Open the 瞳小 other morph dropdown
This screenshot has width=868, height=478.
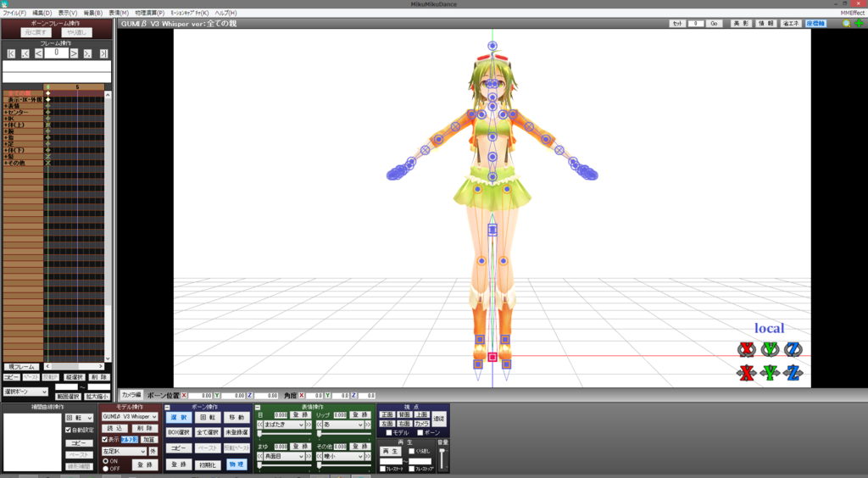[x=343, y=457]
